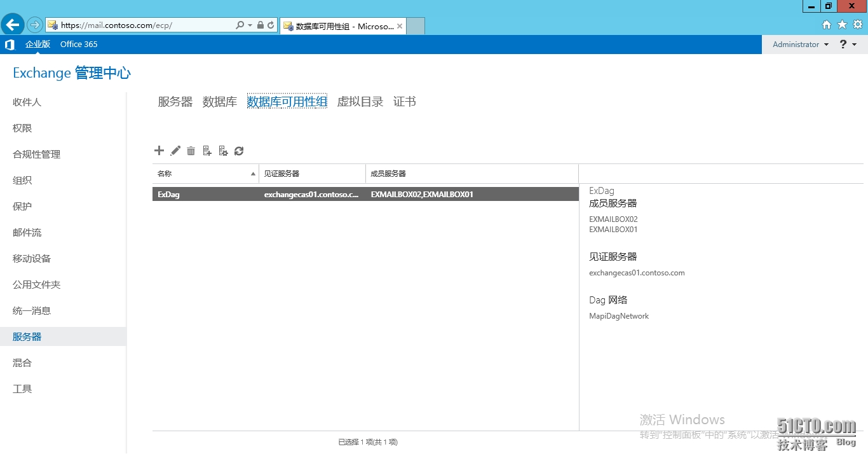Open 公用文件夹 from the left navigation

coord(35,284)
